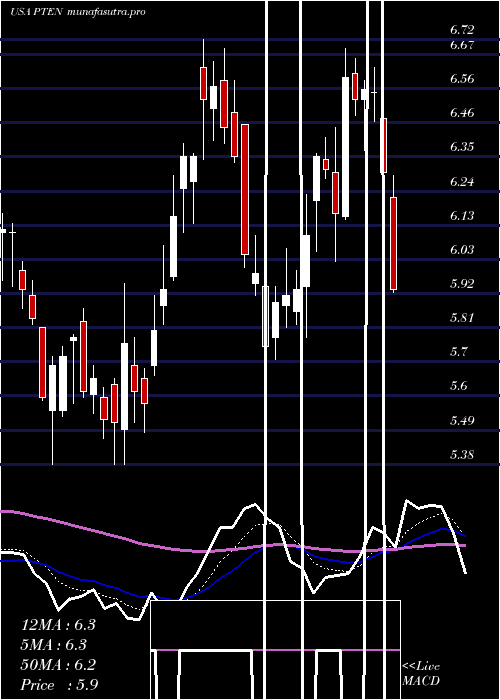Click the 5.6 price axis label

point(459,386)
